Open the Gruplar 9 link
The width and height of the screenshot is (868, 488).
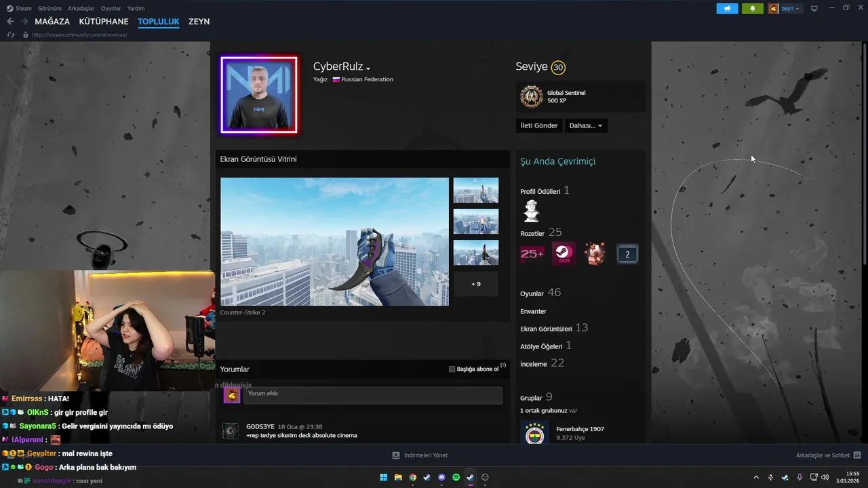click(536, 397)
